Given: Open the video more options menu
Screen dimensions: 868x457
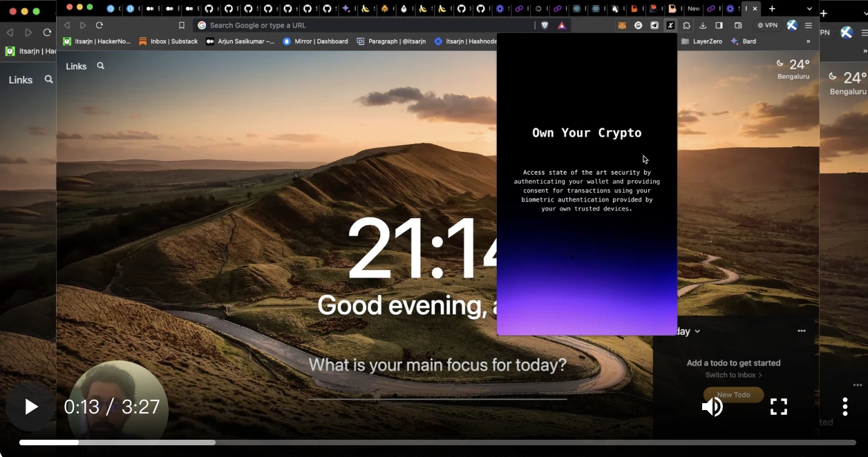Looking at the screenshot, I should (x=845, y=407).
